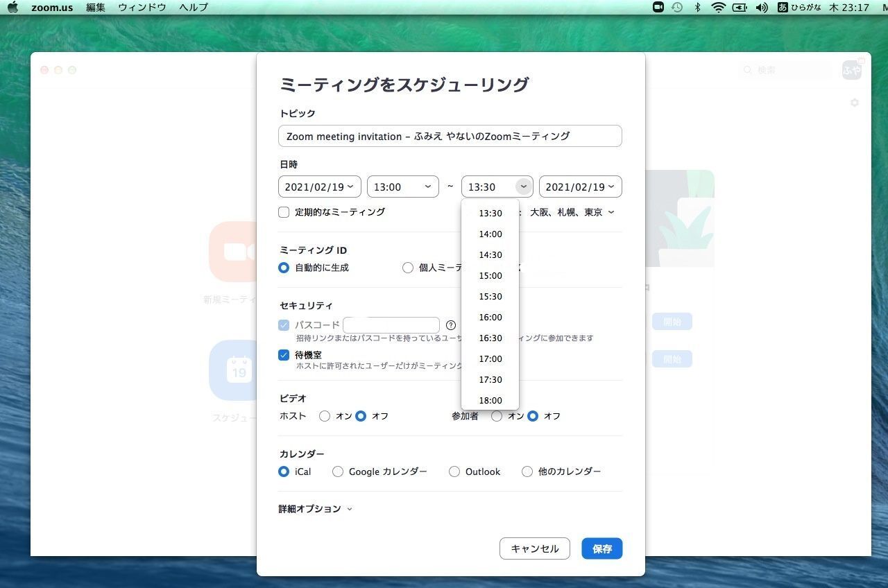Click the 保存 save button

click(602, 548)
